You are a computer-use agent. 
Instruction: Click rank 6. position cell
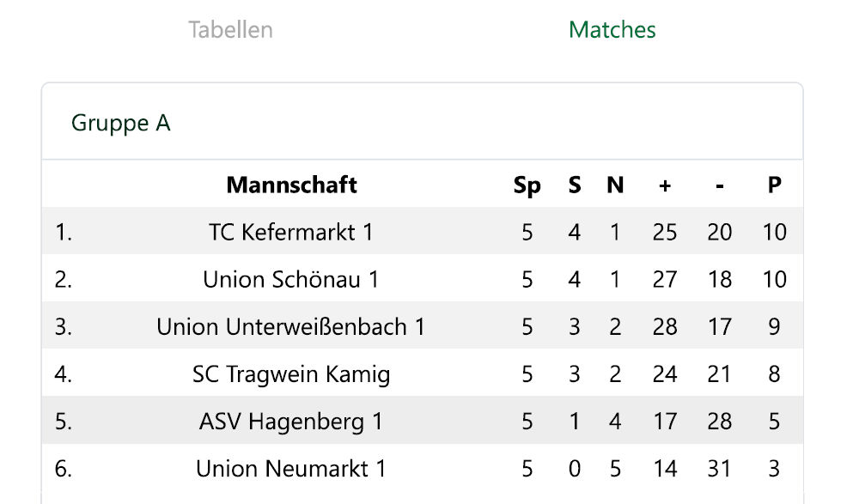point(64,469)
